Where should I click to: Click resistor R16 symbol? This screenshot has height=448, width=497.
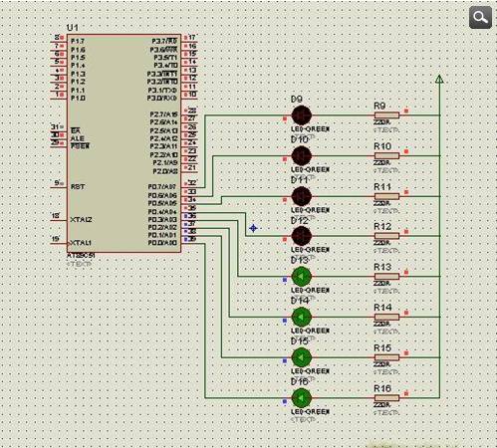pos(386,398)
